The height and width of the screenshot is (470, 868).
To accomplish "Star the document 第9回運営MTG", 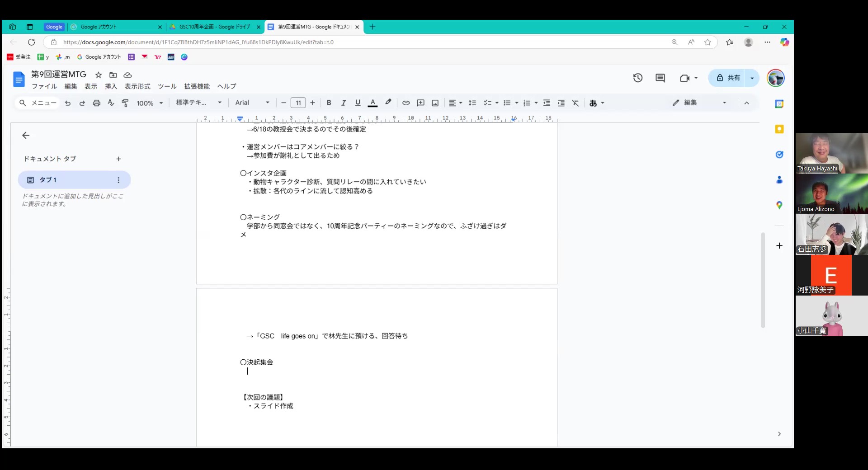I will pyautogui.click(x=99, y=75).
